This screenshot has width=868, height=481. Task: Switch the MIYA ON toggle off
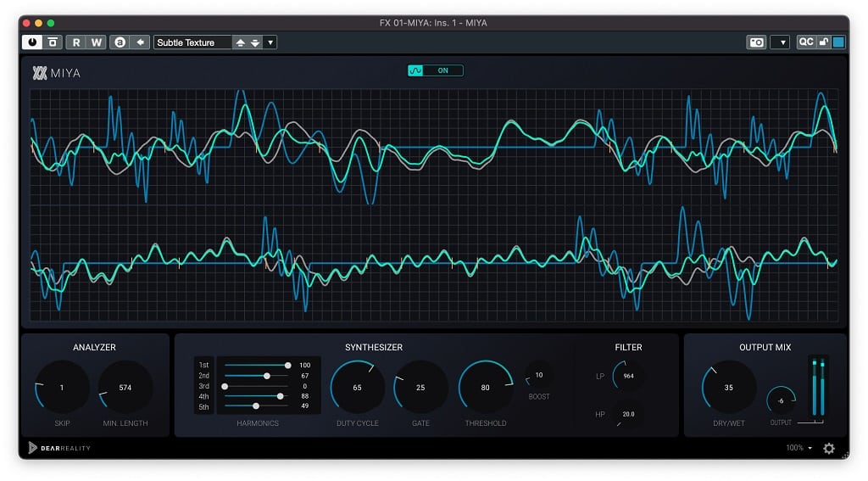click(x=436, y=70)
